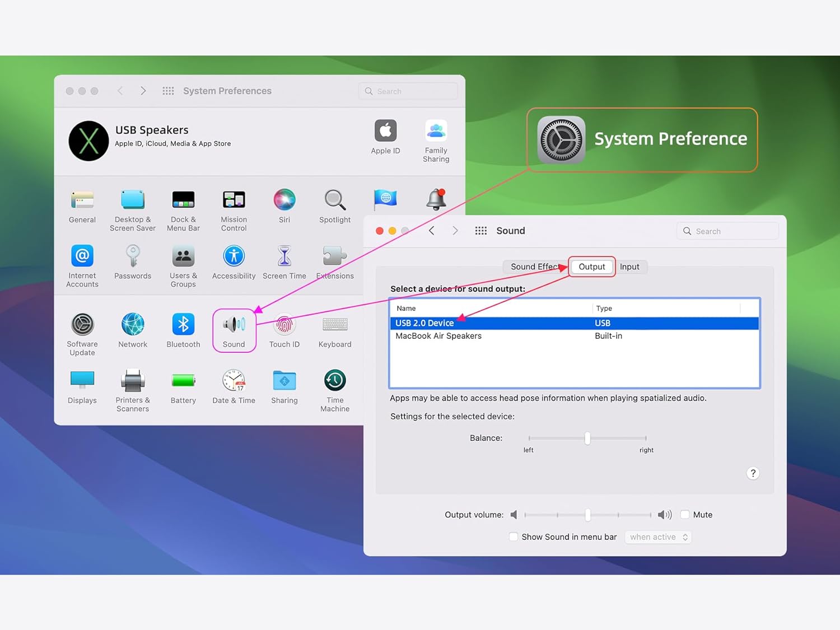Open Extensions preferences

(335, 262)
